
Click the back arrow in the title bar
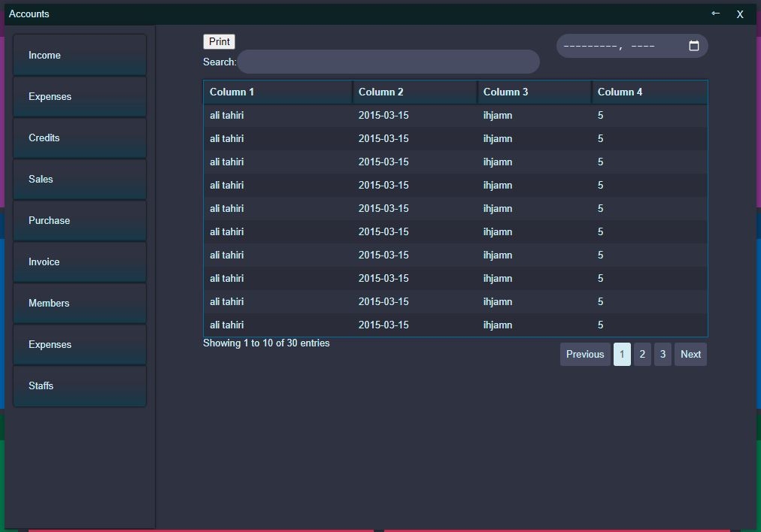715,13
